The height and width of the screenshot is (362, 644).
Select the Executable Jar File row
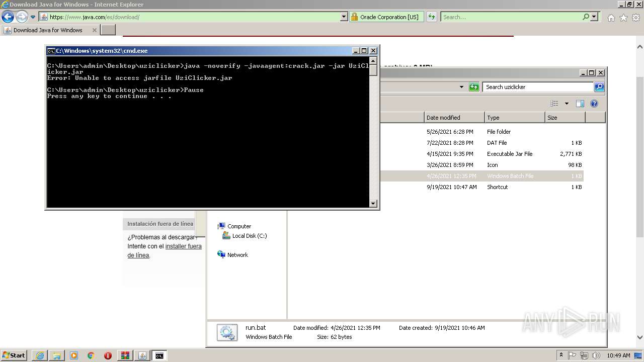[x=482, y=154]
